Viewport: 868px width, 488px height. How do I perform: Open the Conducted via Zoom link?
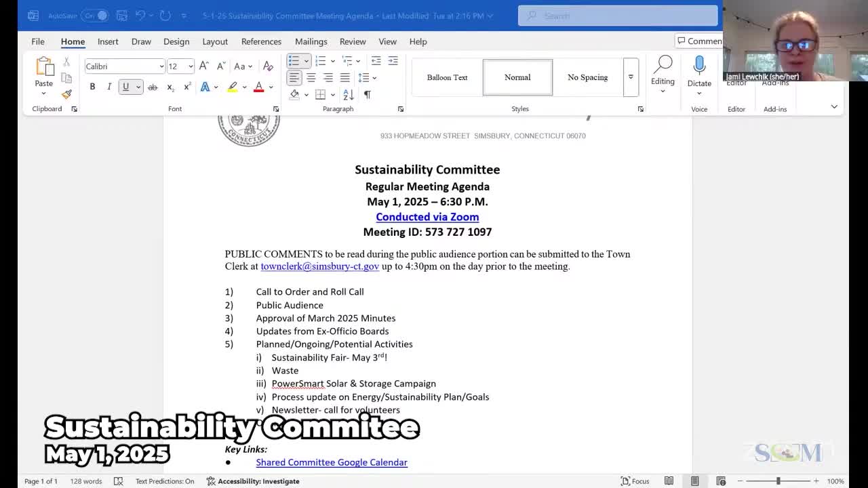tap(427, 217)
